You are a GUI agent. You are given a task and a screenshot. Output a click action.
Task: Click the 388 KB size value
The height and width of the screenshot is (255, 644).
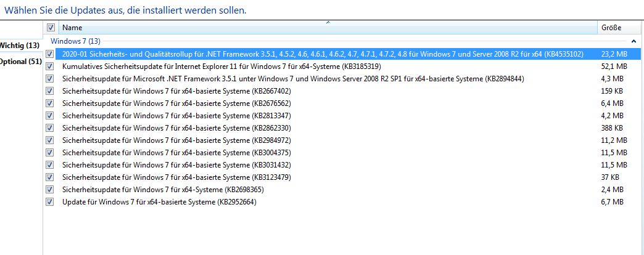612,127
